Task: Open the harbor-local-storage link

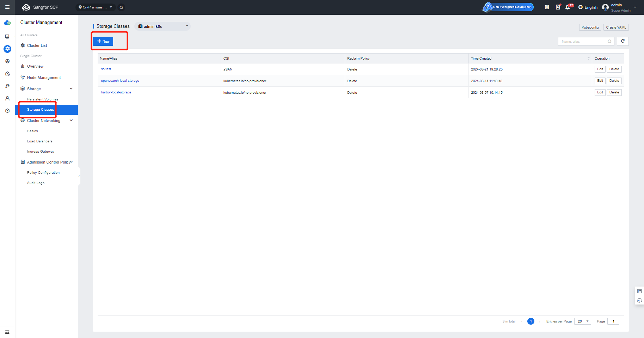Action: click(116, 92)
